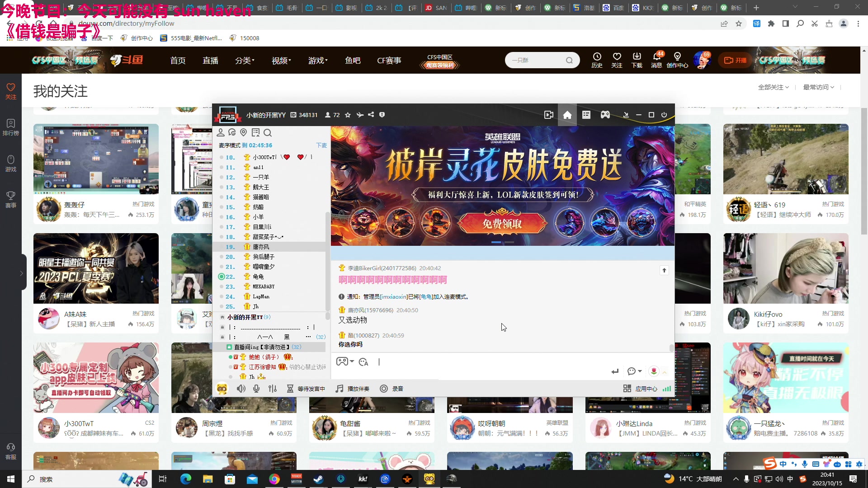868x488 pixels.
Task: Expand the 分类 category dropdown in the navbar
Action: click(245, 60)
